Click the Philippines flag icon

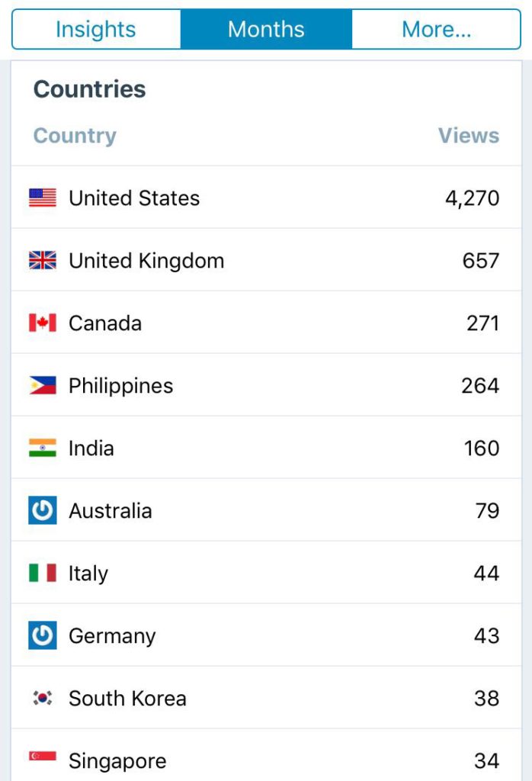point(43,386)
